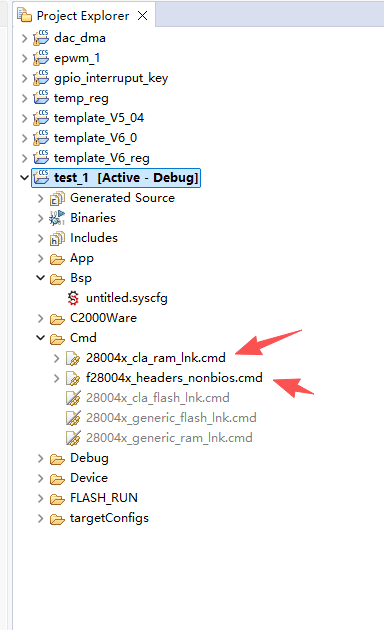Expand the epwm_1 project
The width and height of the screenshot is (384, 630).
25,58
